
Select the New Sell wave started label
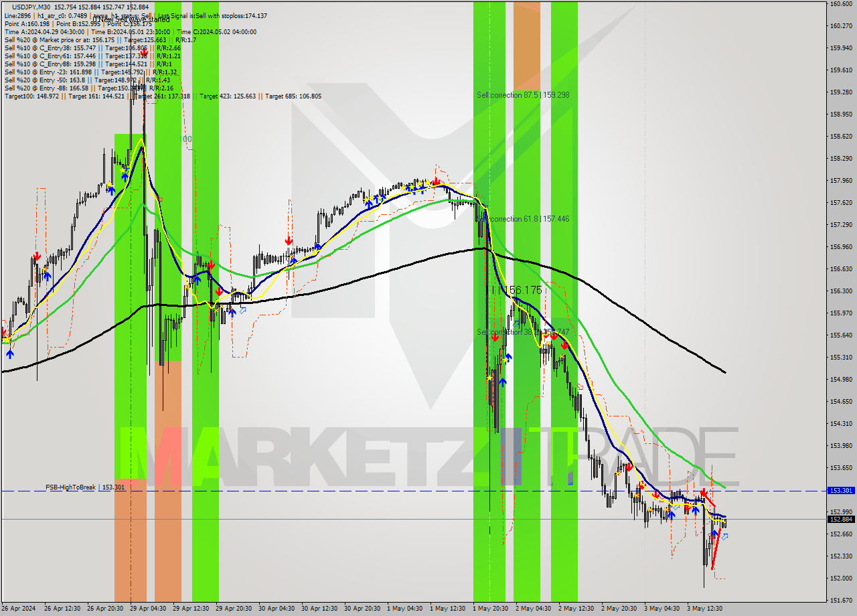click(x=131, y=19)
